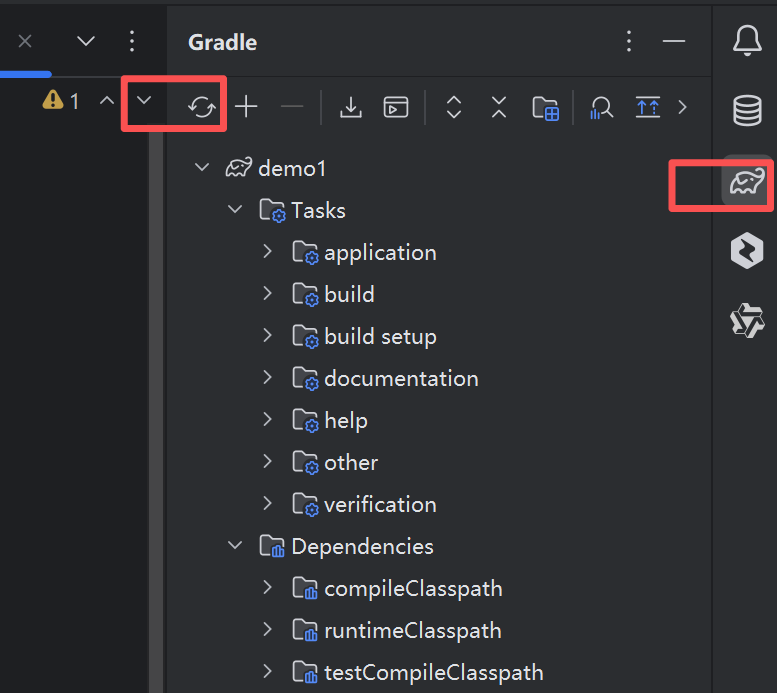Expand the testCompileClasspath dependencies
This screenshot has width=777, height=693.
pyautogui.click(x=268, y=672)
